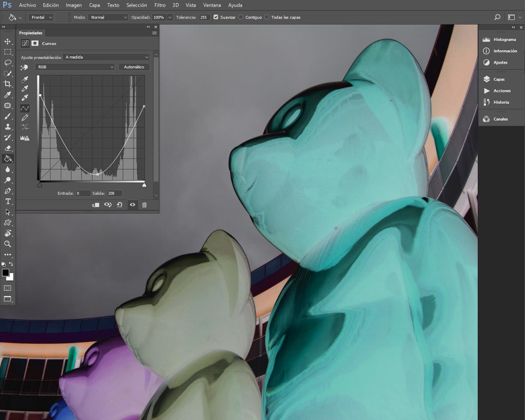Screen dimensions: 525x420
Task: Enable Todas las capas checkbox
Action: point(267,17)
